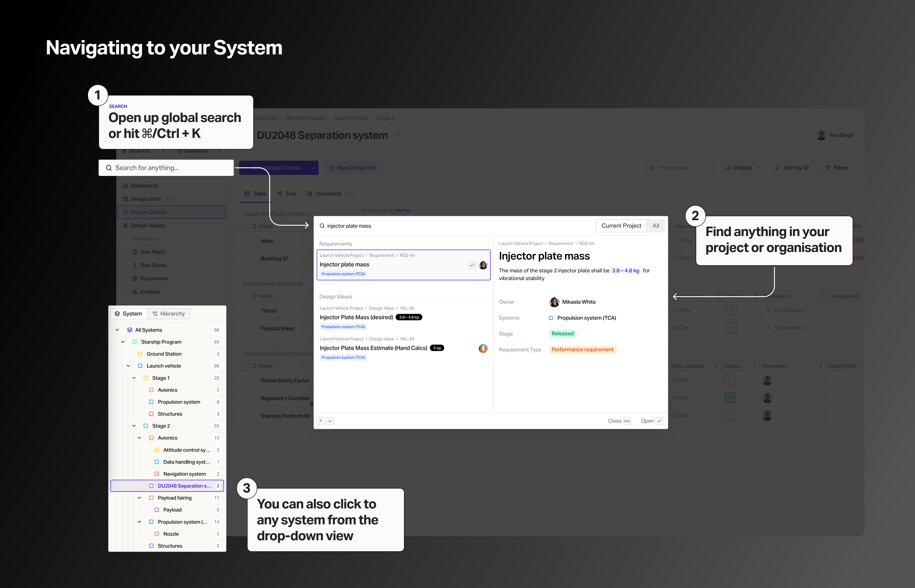Click the Search for anything field

click(x=166, y=168)
